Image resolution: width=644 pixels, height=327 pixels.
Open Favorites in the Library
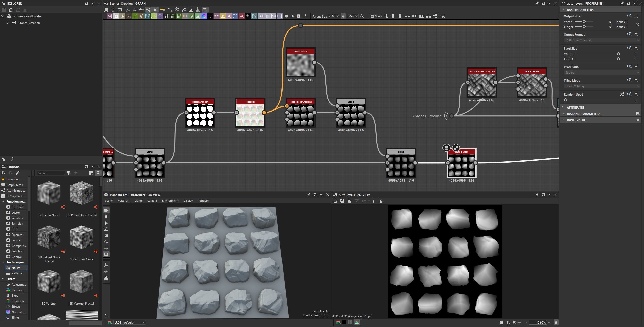(x=12, y=179)
